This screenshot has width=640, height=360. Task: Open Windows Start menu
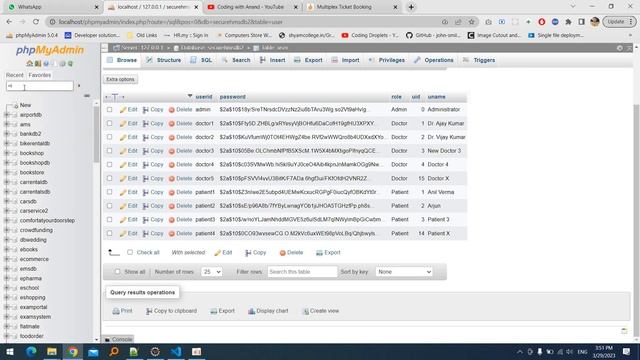click(10, 352)
